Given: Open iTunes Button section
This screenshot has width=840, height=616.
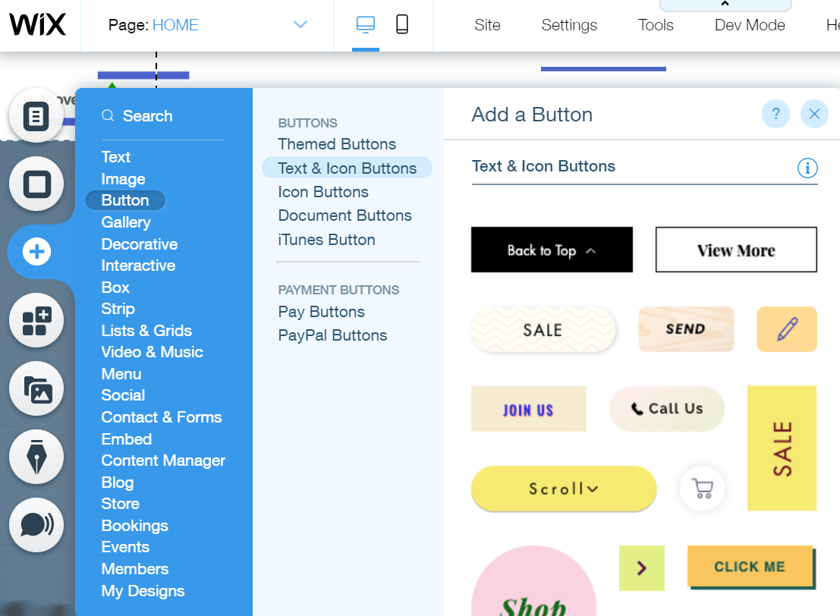Looking at the screenshot, I should [x=326, y=240].
